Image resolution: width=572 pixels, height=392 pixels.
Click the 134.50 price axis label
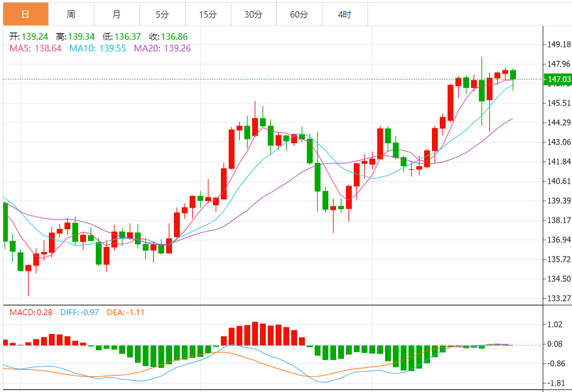point(559,279)
